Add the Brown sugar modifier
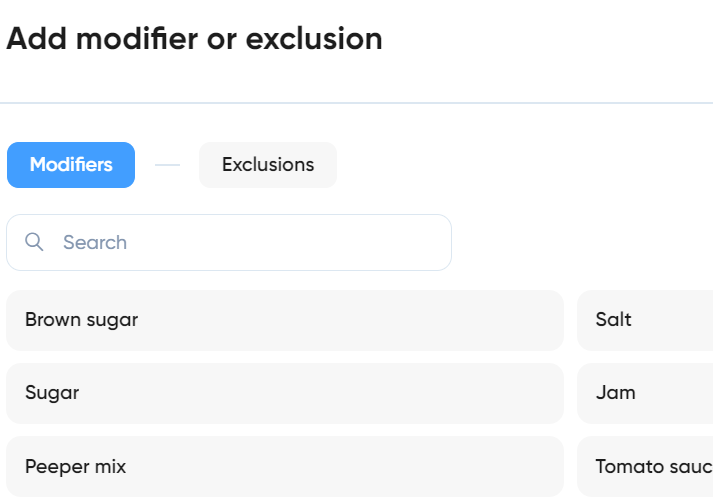Viewport: 713px width, 503px height. [285, 320]
